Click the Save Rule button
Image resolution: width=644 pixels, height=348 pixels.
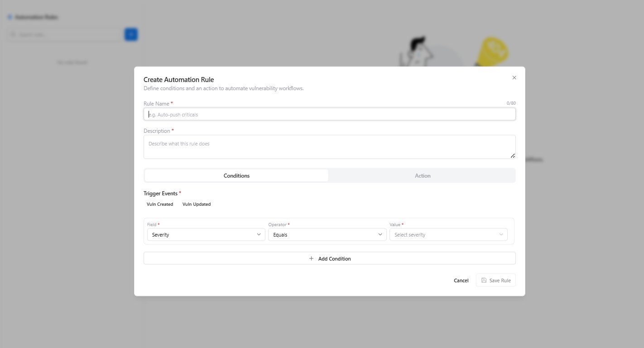495,280
